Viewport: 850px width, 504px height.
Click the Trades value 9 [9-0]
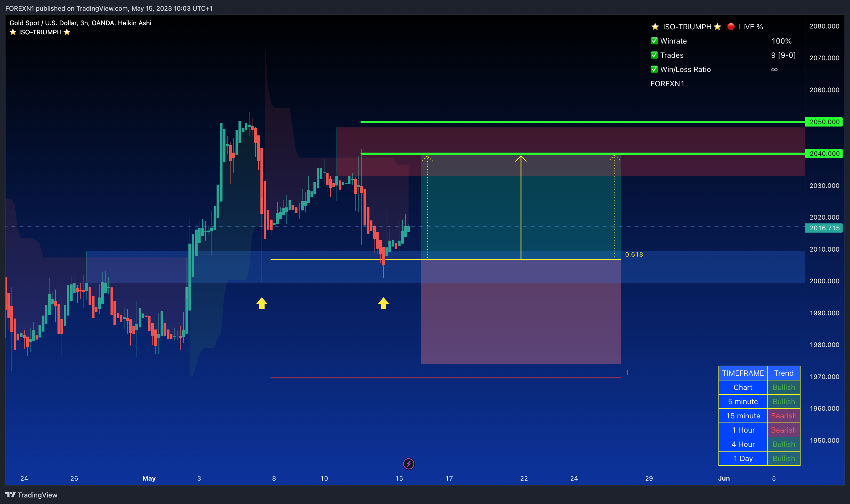783,55
